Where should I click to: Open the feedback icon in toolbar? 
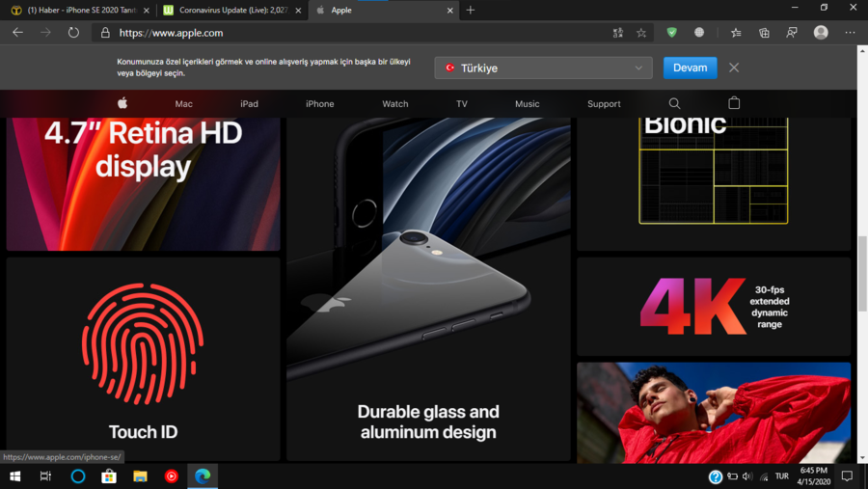tap(792, 33)
